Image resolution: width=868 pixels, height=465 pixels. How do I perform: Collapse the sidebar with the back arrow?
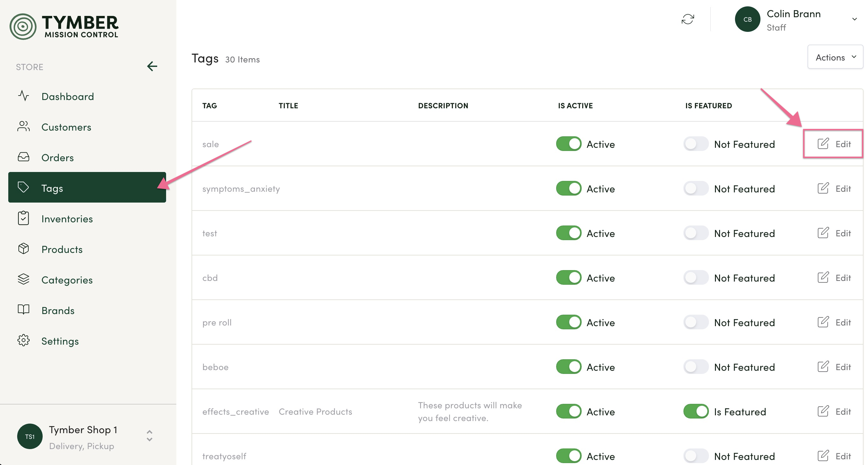[152, 67]
